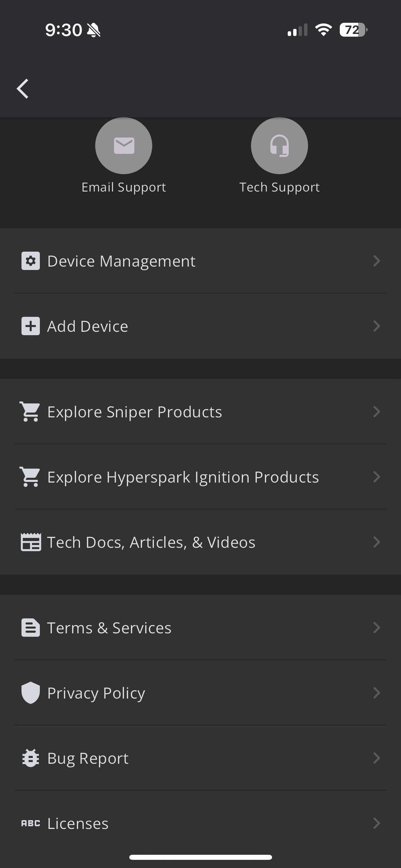Tap the Licenses ABC icon

[x=31, y=823]
